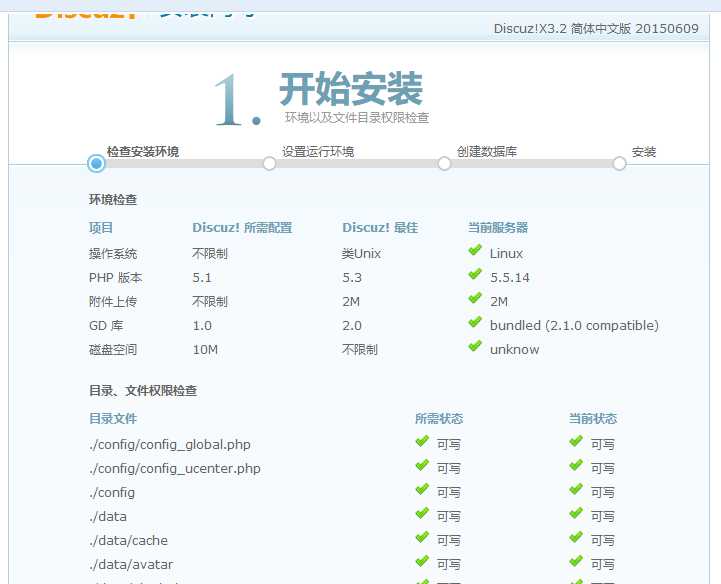Click config_ucenter.php required-status checkmark
Image resolution: width=721 pixels, height=584 pixels.
422,465
